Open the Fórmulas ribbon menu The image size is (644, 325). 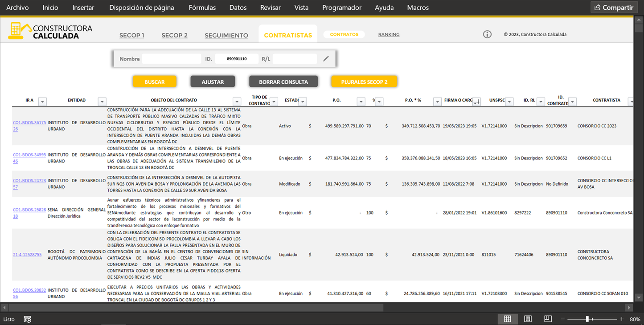click(x=202, y=8)
